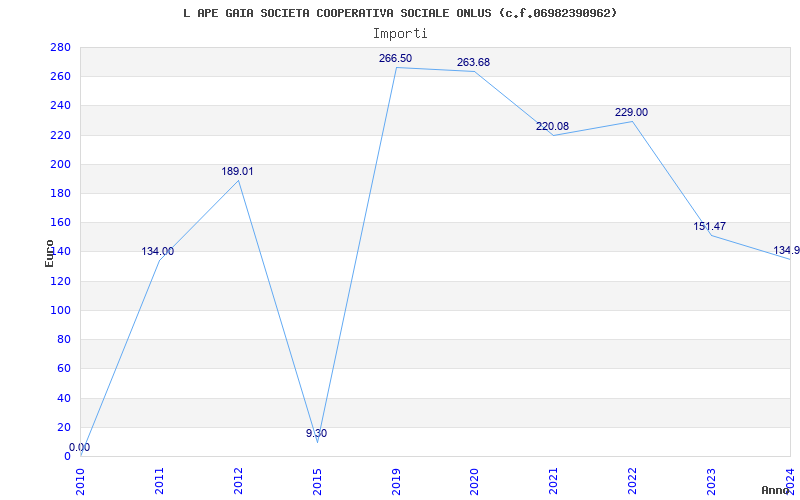Screen dimensions: 800x500
Task: Click the x-axis year label 2022
Action: click(x=633, y=481)
